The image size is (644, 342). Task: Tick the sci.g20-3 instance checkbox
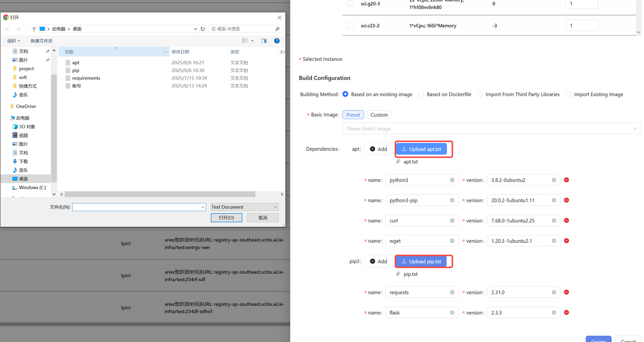(x=350, y=4)
